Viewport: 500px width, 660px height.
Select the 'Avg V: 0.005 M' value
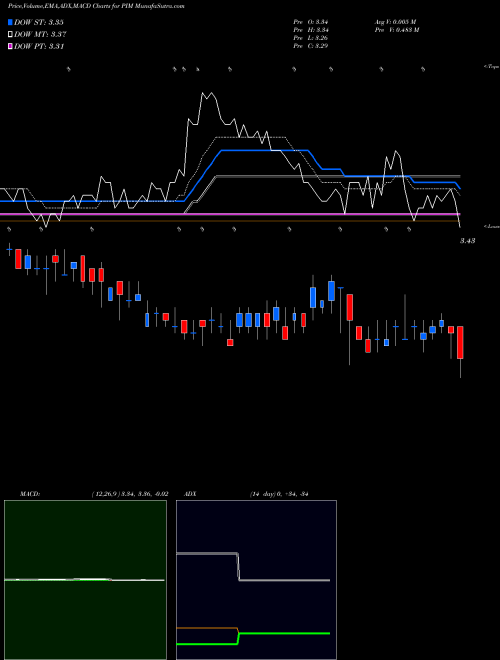click(x=395, y=21)
